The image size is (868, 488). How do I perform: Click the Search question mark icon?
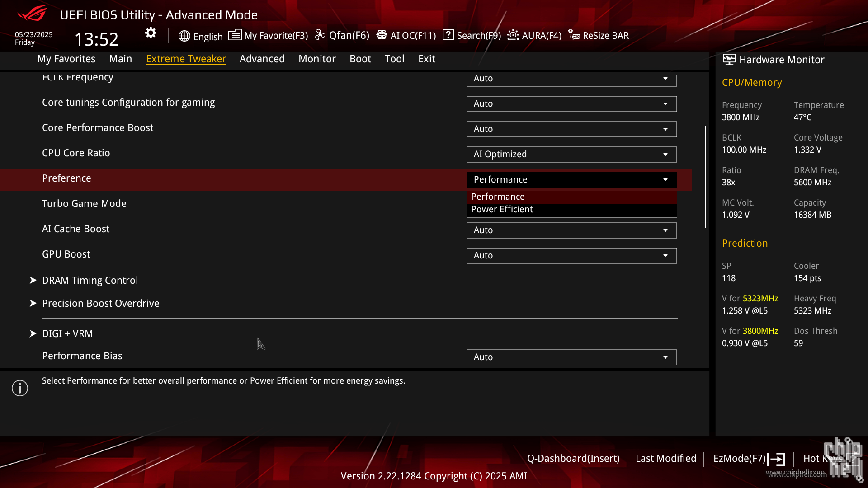click(x=448, y=35)
